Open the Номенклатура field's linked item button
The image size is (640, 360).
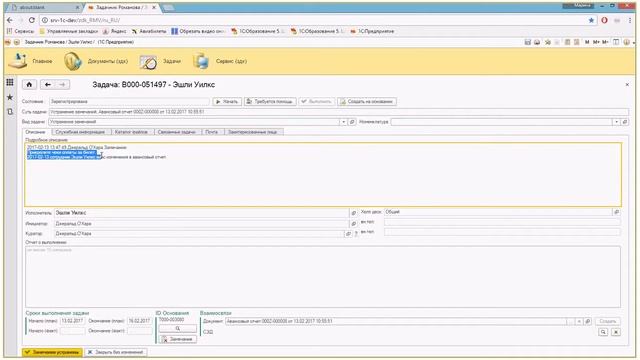(x=624, y=122)
